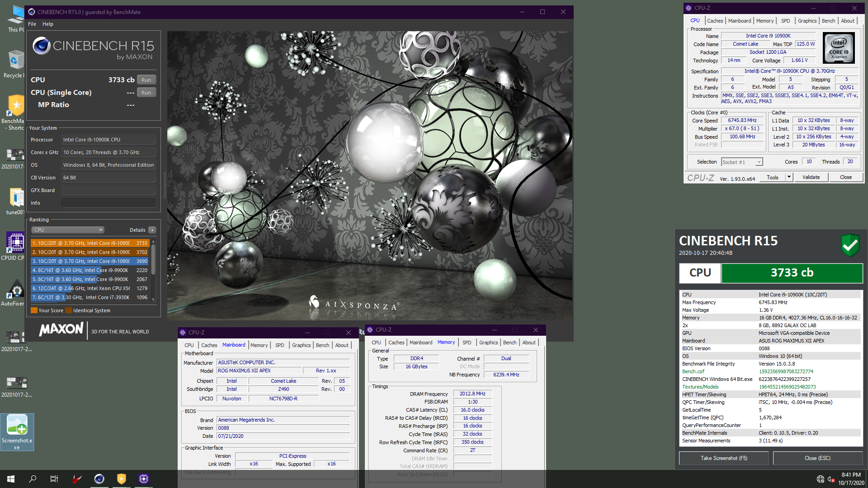Select the Screenshot.exe desktop icon
This screenshot has height=488, width=868.
pyautogui.click(x=17, y=432)
